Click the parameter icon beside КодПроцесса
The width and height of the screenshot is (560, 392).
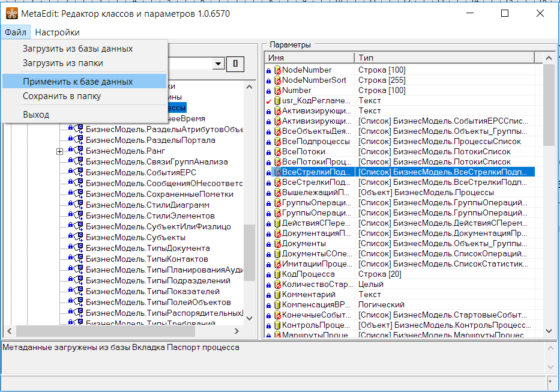pyautogui.click(x=277, y=274)
